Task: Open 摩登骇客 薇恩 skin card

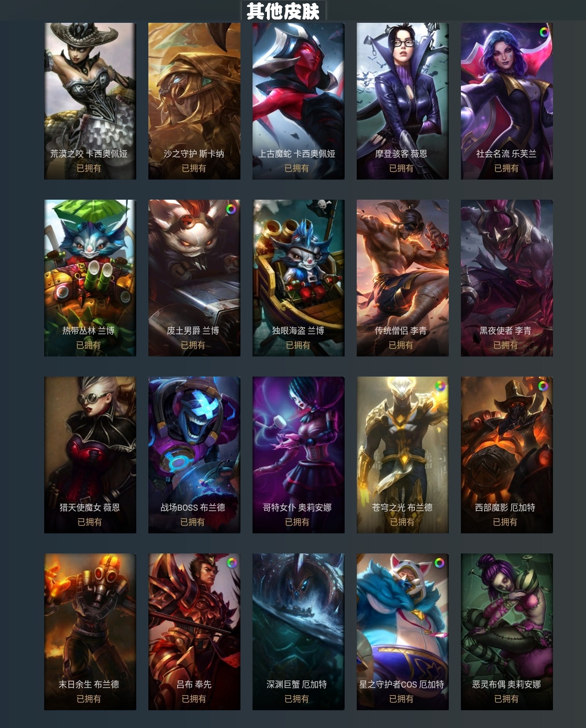Action: point(403,101)
